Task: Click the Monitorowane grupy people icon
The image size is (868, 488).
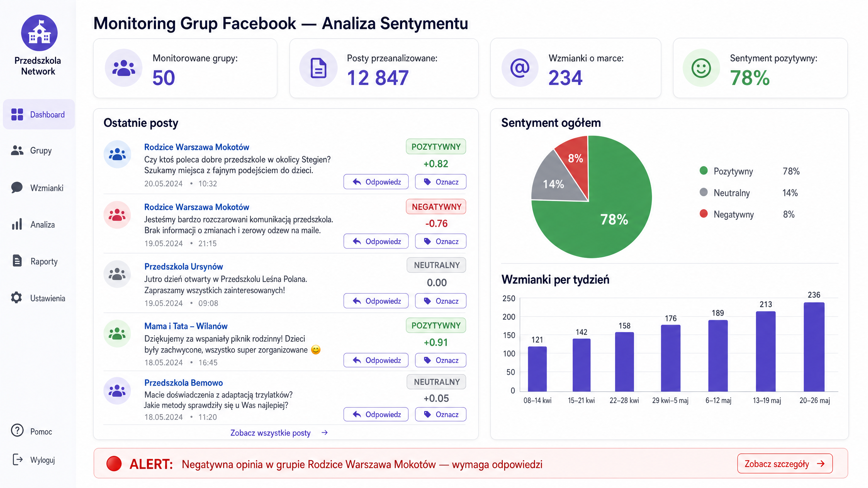Action: [x=124, y=68]
